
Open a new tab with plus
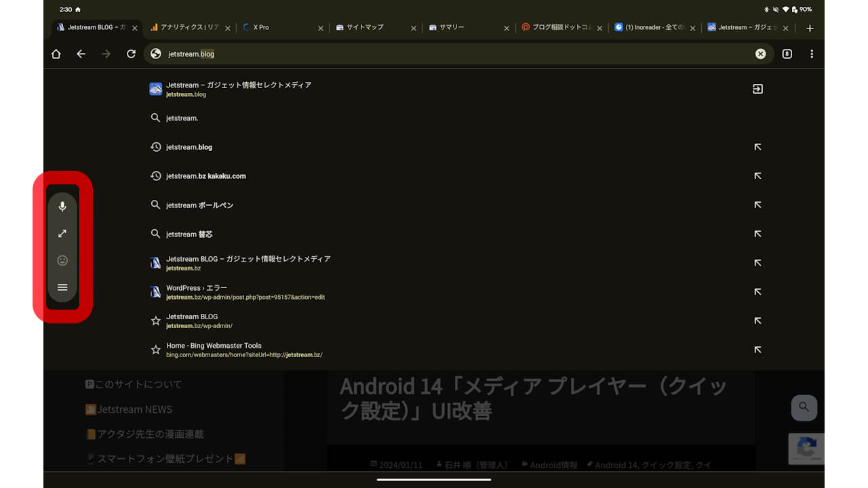pyautogui.click(x=810, y=28)
